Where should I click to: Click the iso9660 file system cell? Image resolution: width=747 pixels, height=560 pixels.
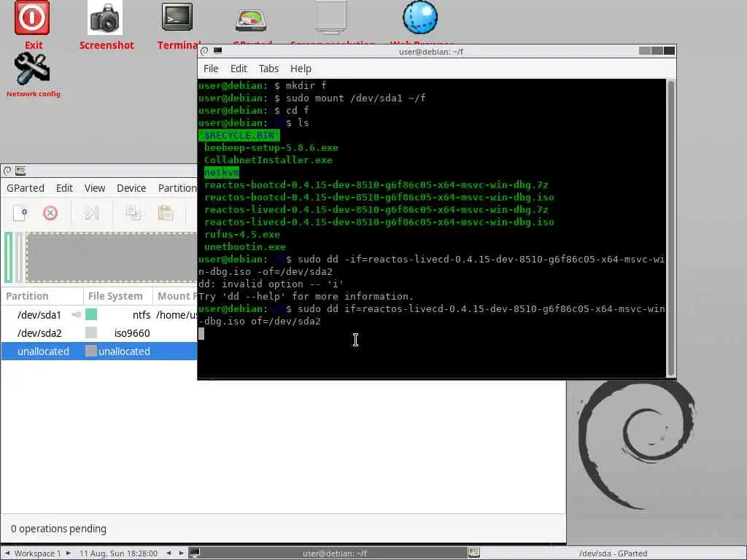coord(132,332)
